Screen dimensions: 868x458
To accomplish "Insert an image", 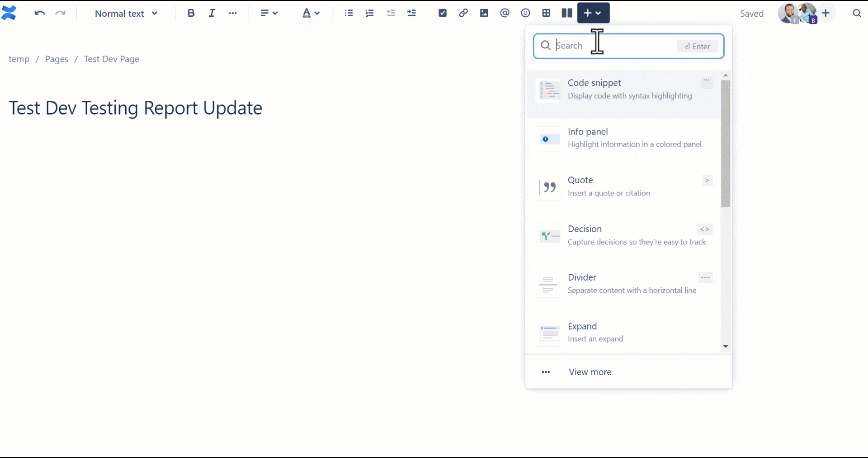I will tap(484, 13).
